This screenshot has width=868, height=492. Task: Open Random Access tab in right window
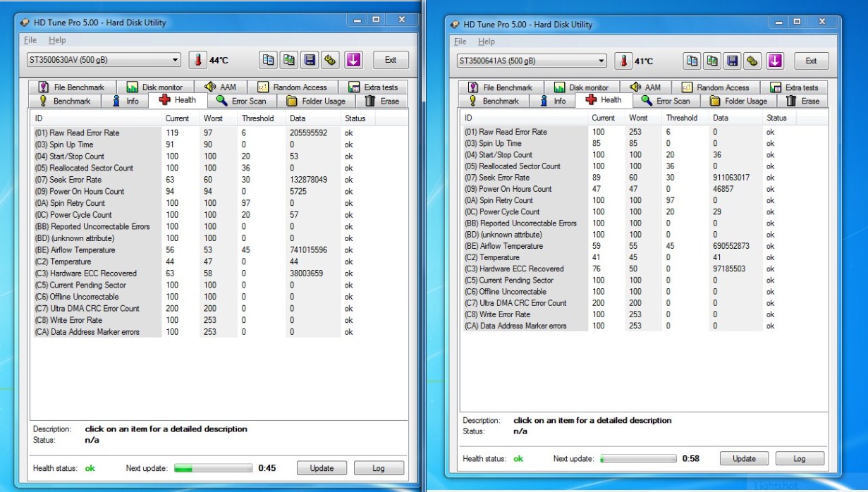[x=716, y=87]
